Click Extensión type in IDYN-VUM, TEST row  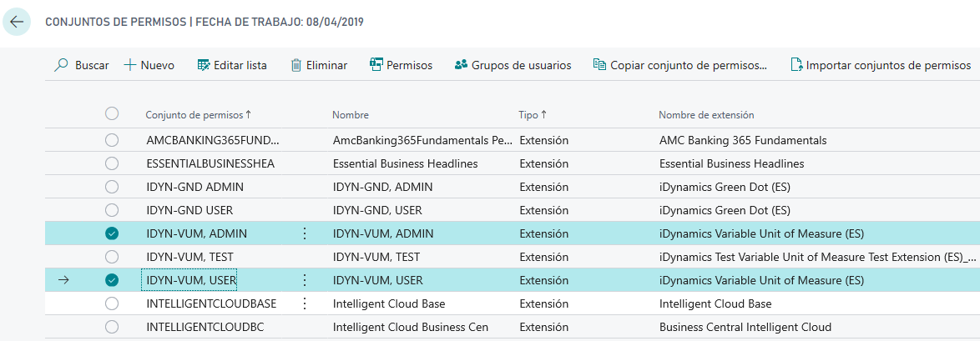pos(543,257)
